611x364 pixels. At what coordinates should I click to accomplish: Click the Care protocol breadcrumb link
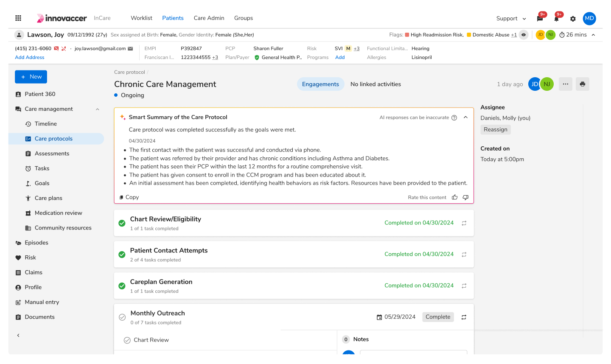point(129,72)
